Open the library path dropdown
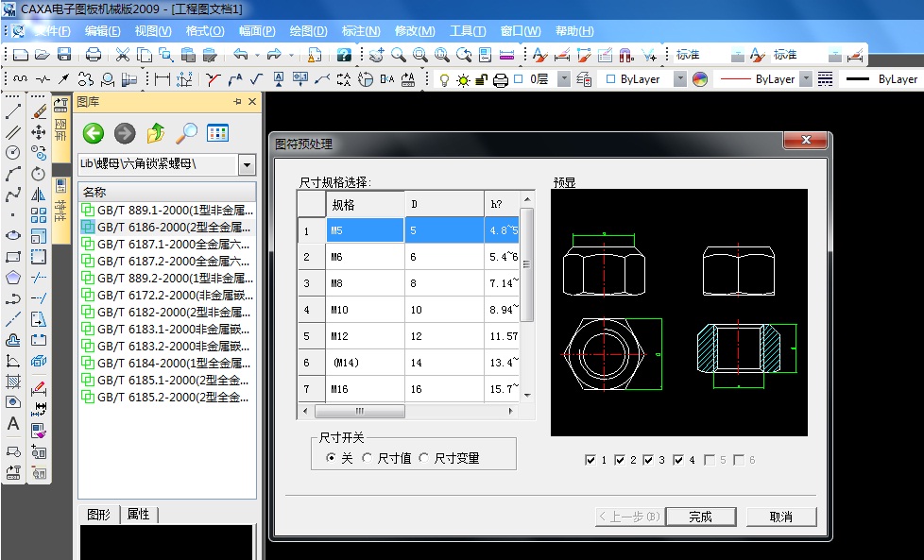Screen dimensions: 924x560 pos(248,165)
